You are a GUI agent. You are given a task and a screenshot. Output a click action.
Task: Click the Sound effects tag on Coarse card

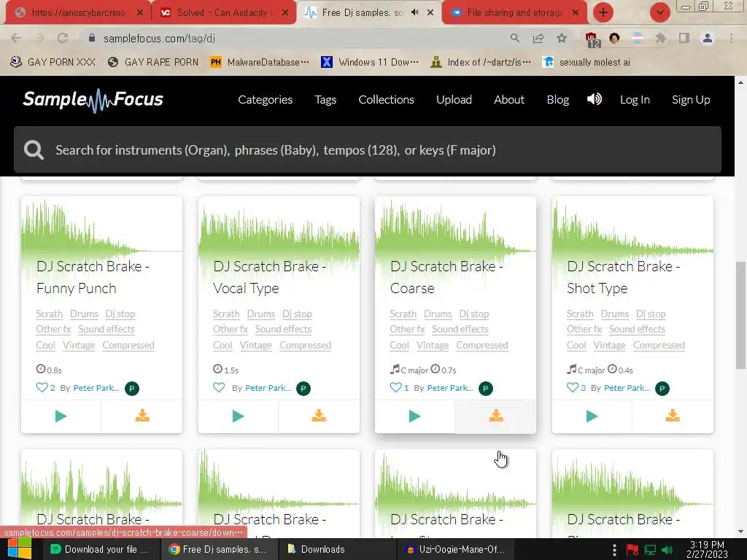click(460, 329)
